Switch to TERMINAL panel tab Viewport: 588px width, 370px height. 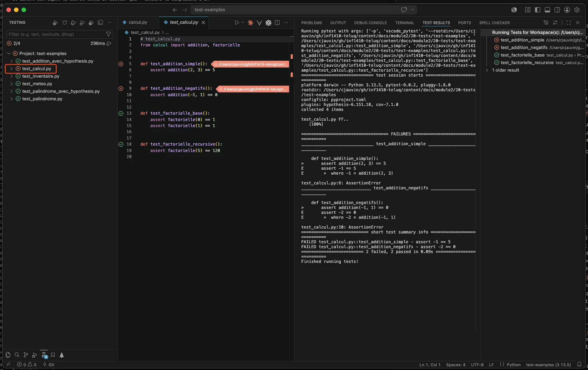point(405,23)
